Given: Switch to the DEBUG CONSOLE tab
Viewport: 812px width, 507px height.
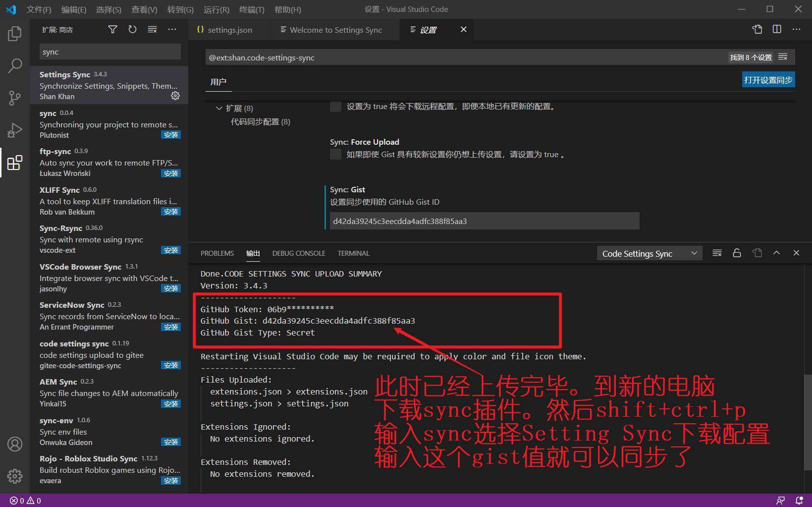Looking at the screenshot, I should tap(299, 253).
